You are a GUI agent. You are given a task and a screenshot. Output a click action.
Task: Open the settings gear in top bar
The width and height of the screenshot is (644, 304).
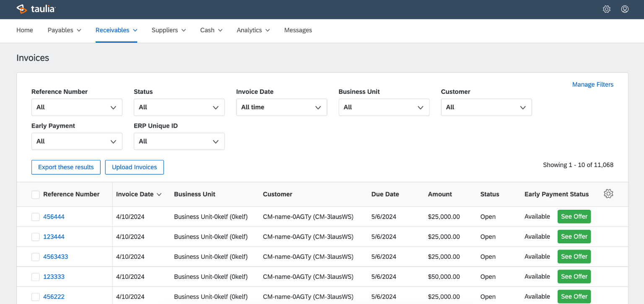point(607,9)
